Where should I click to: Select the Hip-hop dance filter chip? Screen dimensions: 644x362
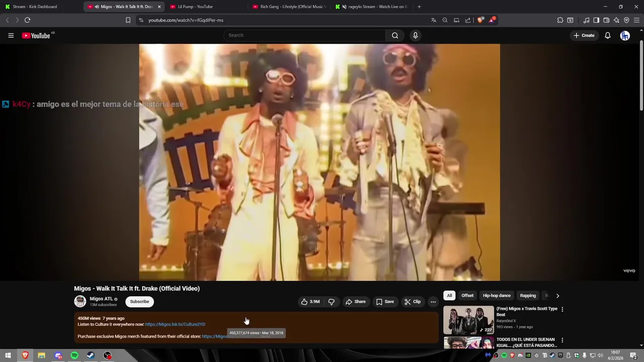497,296
